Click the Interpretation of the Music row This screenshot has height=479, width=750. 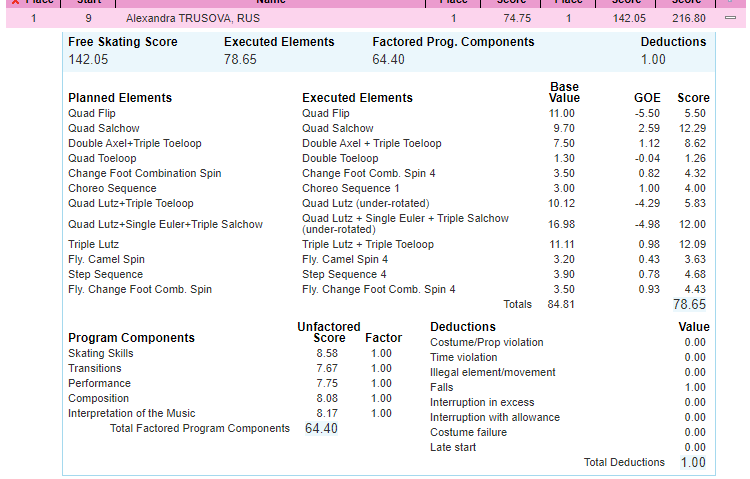point(132,414)
